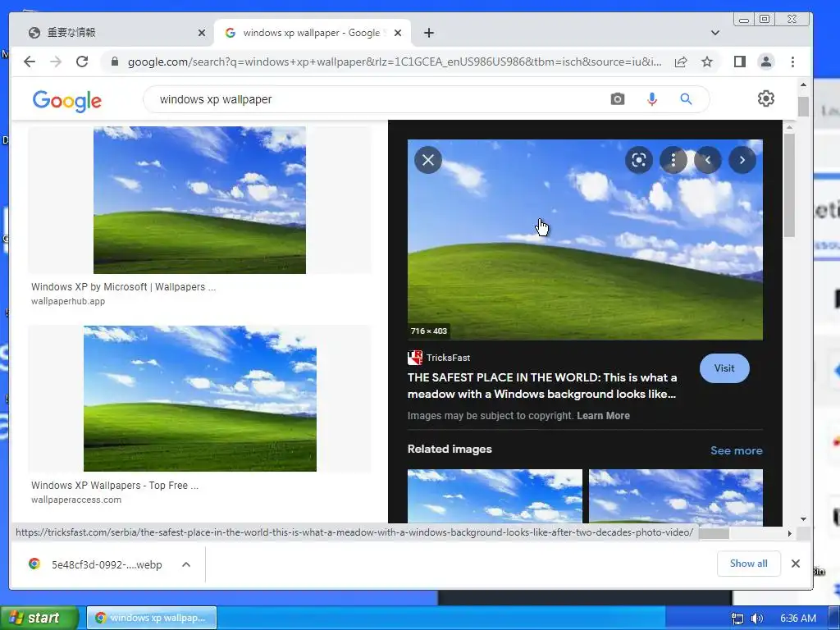Screen dimensions: 840x630
Task: Search by image using the camera icon
Action: 617,99
